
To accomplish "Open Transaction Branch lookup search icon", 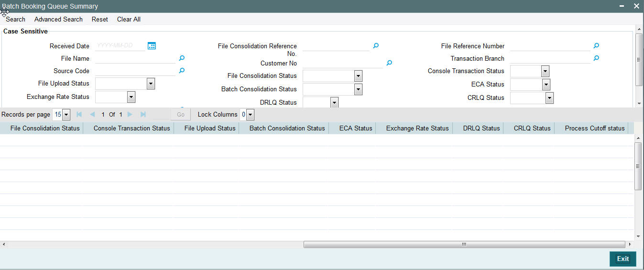I will point(596,58).
